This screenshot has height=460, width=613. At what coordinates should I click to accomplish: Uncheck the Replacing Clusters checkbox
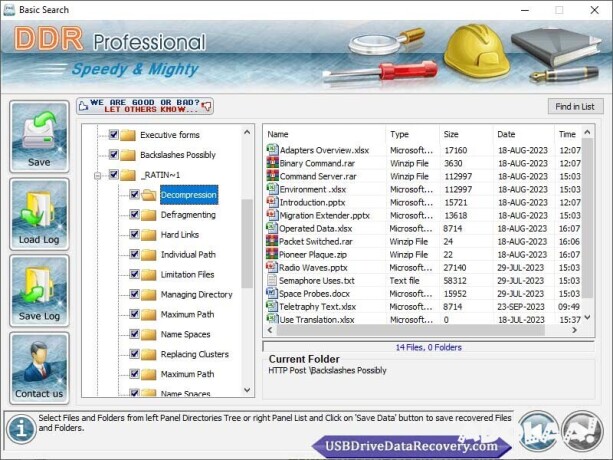pyautogui.click(x=134, y=354)
